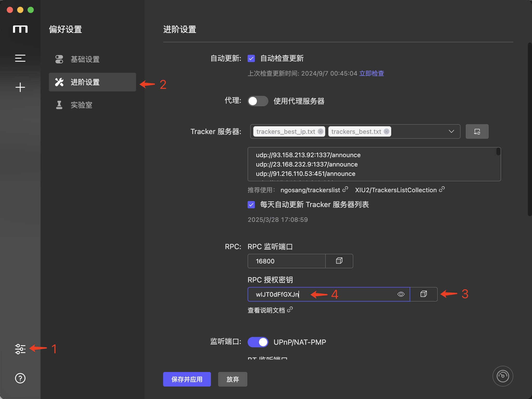Remove trackers_best_ip.txt tag with its x
The image size is (532, 399).
(x=320, y=131)
